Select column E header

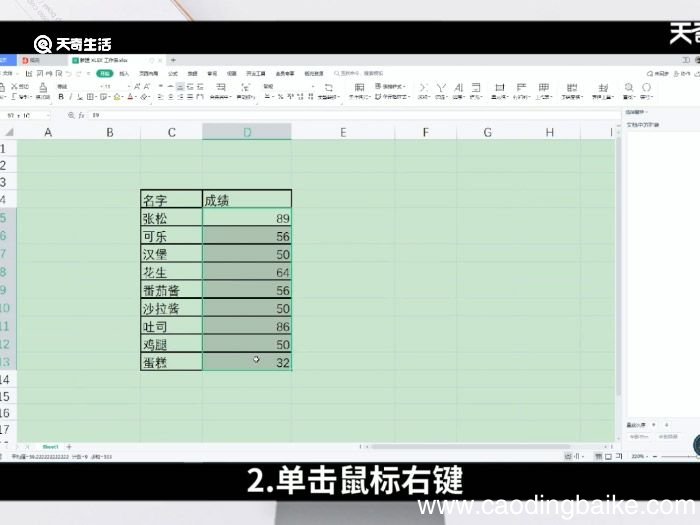(x=343, y=132)
